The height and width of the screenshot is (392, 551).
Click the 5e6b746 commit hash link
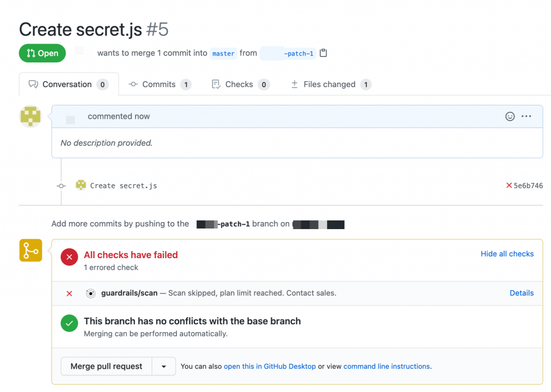529,186
